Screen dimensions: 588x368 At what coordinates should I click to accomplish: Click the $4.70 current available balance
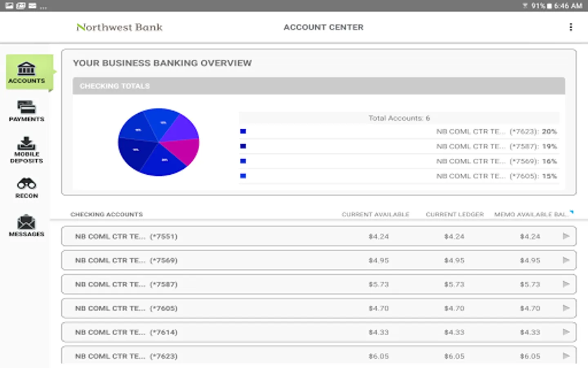click(379, 308)
